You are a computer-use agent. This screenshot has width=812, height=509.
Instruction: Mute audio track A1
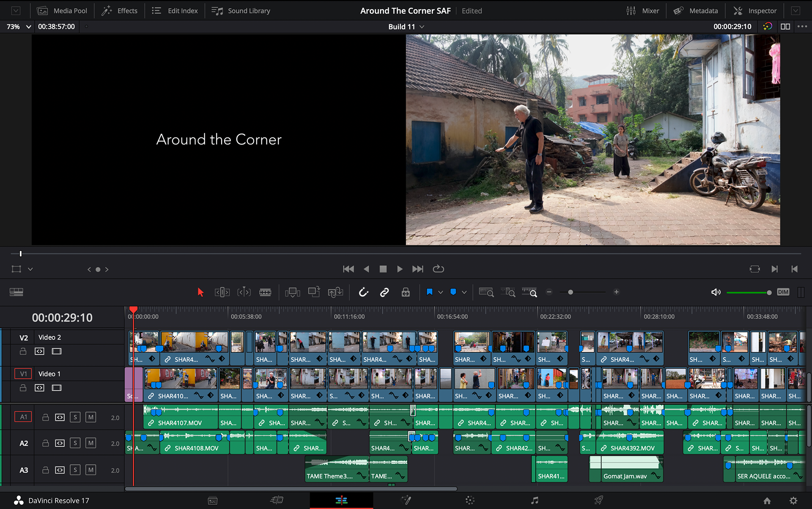point(91,417)
